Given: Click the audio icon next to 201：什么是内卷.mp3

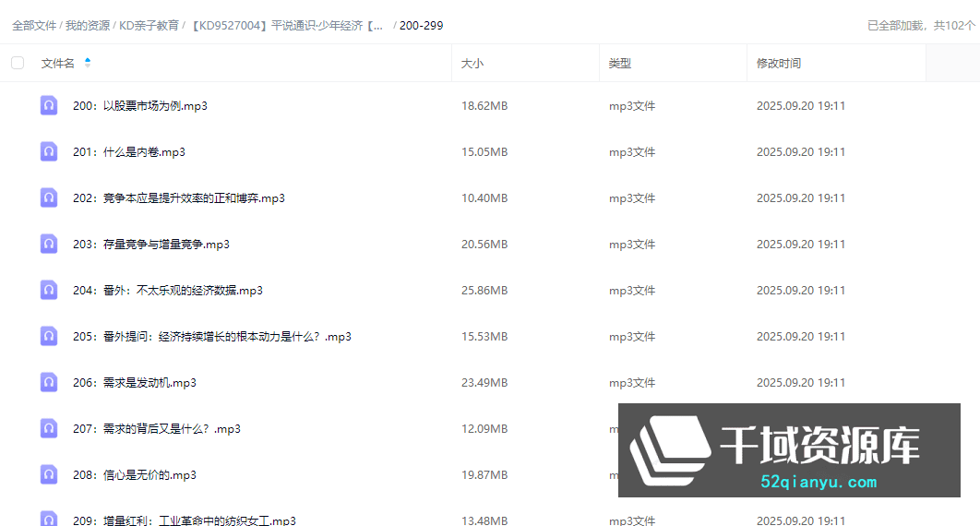Looking at the screenshot, I should [x=49, y=152].
